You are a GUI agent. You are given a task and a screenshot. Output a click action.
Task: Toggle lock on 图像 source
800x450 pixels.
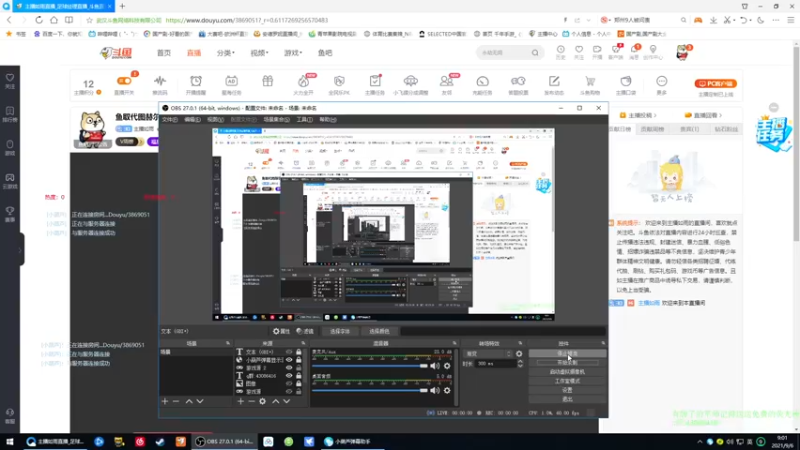point(299,384)
